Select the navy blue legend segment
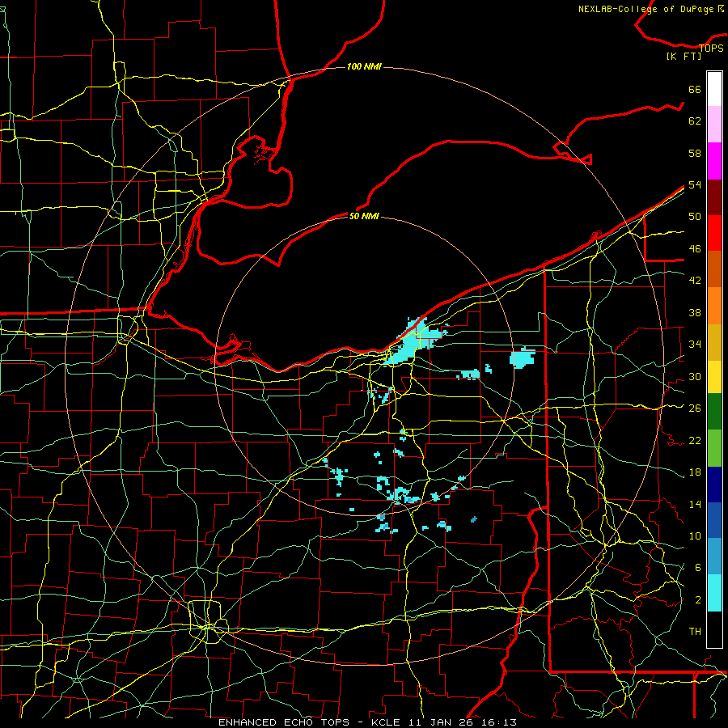 tap(714, 485)
